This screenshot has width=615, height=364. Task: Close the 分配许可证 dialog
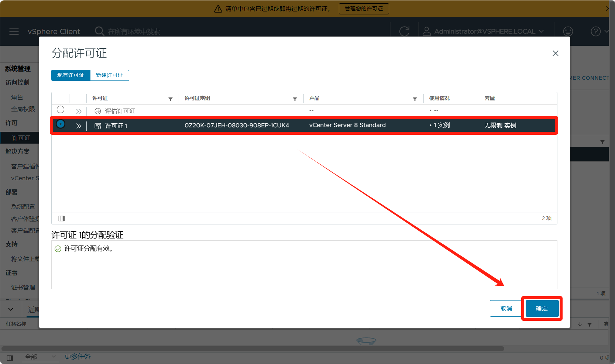tap(555, 53)
